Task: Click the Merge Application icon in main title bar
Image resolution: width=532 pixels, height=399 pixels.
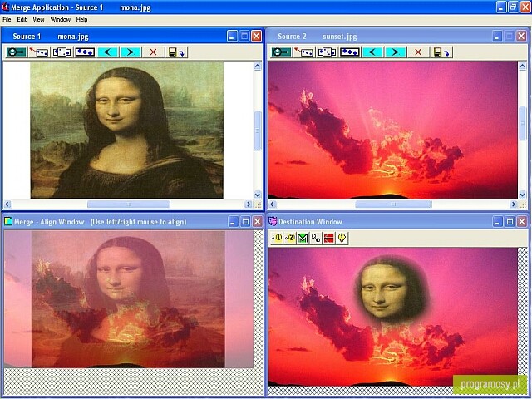Action: (5, 7)
